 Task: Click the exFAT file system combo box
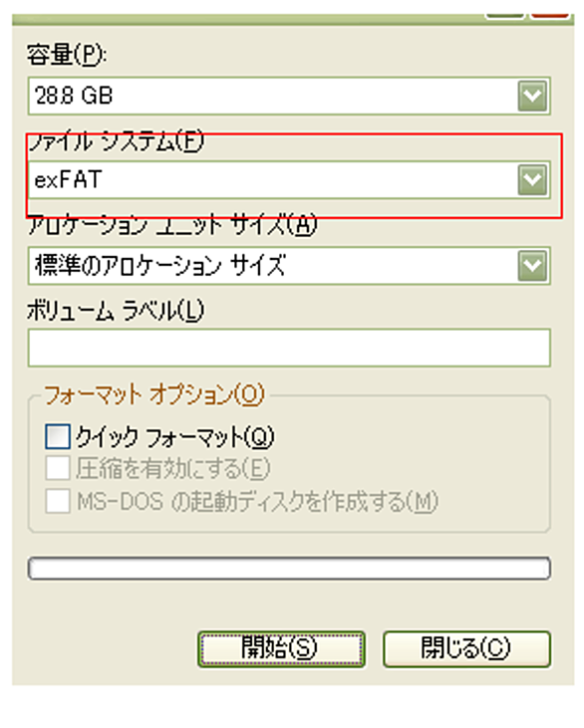[289, 179]
